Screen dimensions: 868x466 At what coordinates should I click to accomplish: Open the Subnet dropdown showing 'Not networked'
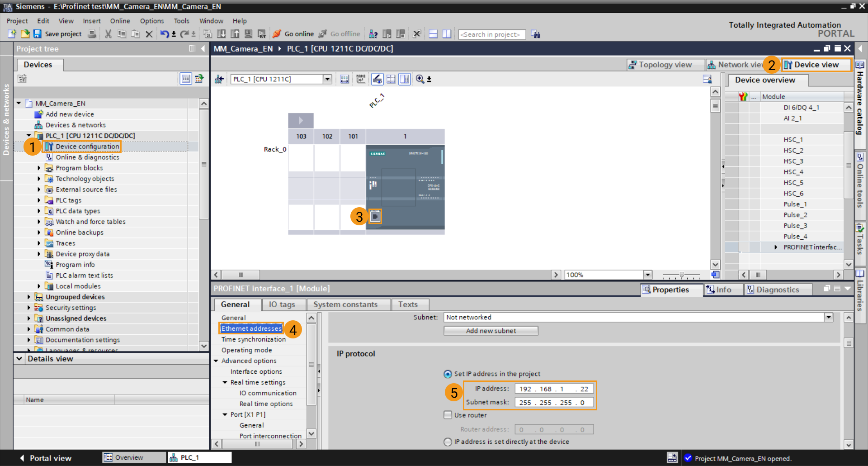pyautogui.click(x=828, y=317)
